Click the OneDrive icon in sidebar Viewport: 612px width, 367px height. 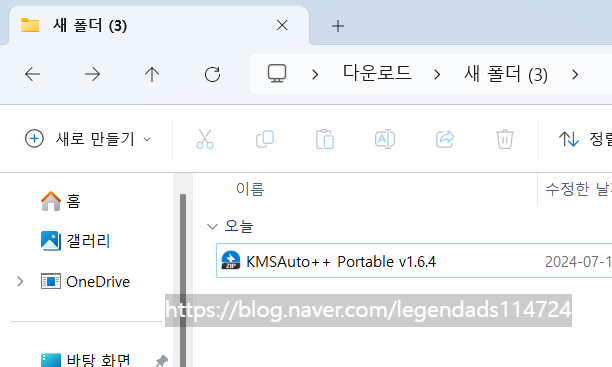coord(51,281)
